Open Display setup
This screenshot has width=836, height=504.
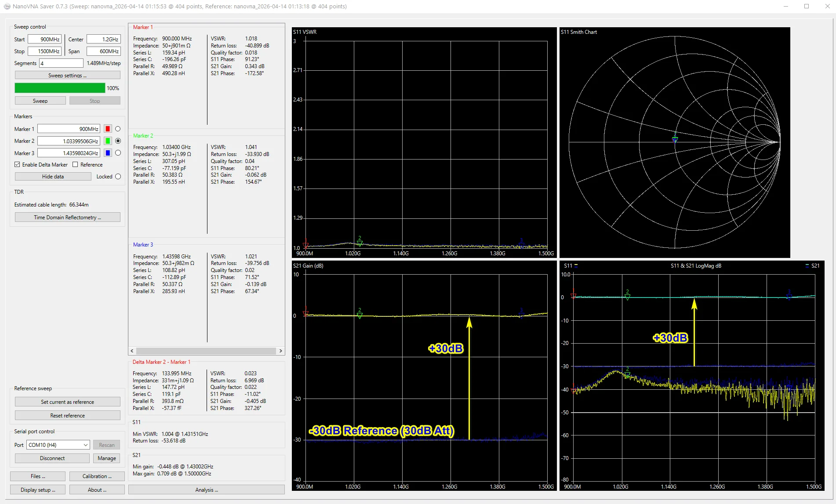[38, 490]
